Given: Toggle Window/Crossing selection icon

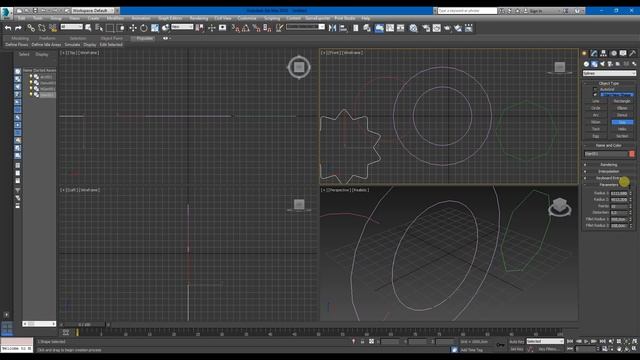Looking at the screenshot, I should coord(121,28).
